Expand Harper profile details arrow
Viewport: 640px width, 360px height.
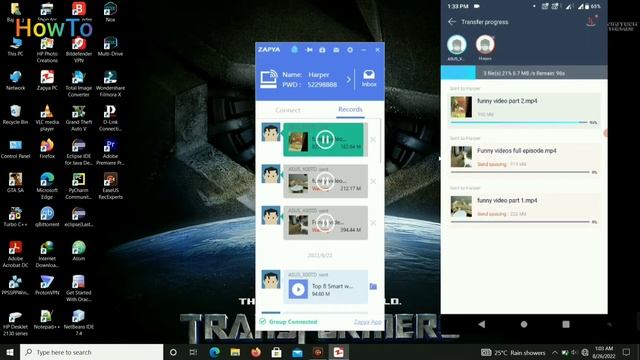tap(349, 80)
